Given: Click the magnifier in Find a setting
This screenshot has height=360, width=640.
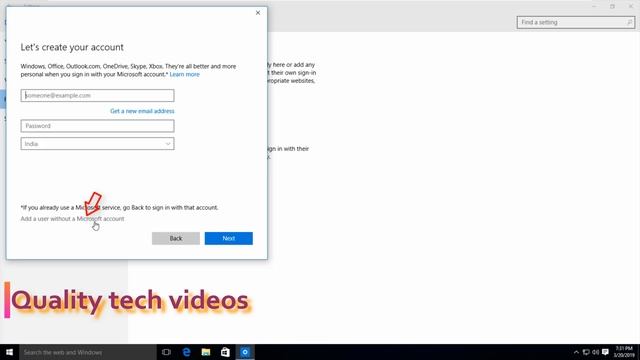Looking at the screenshot, I should click(x=630, y=22).
